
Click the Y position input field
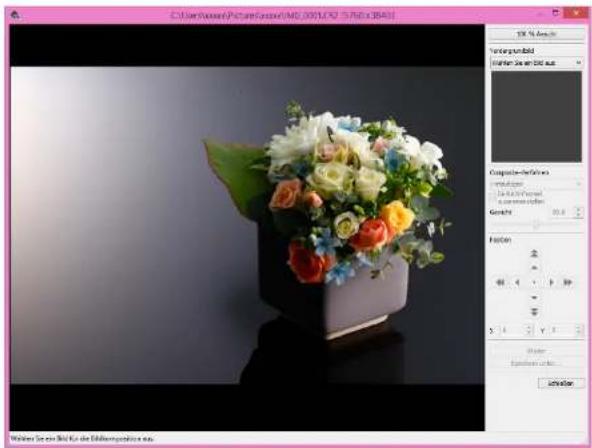tap(562, 330)
